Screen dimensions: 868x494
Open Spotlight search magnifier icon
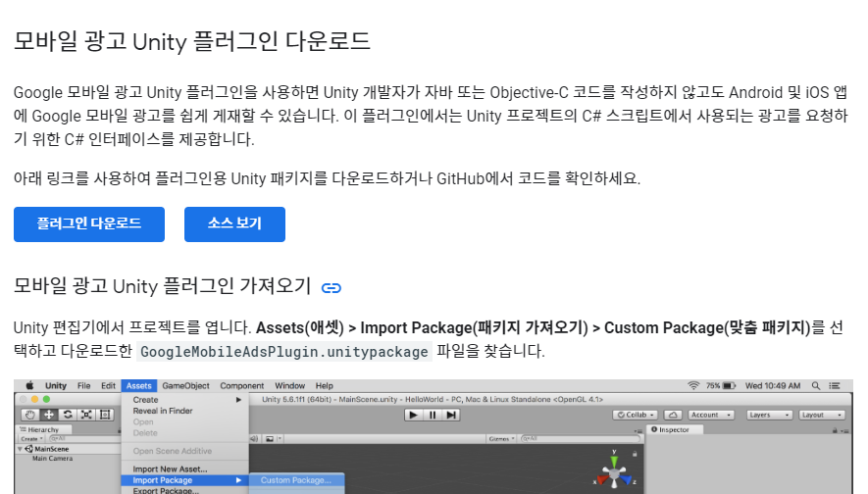[816, 385]
